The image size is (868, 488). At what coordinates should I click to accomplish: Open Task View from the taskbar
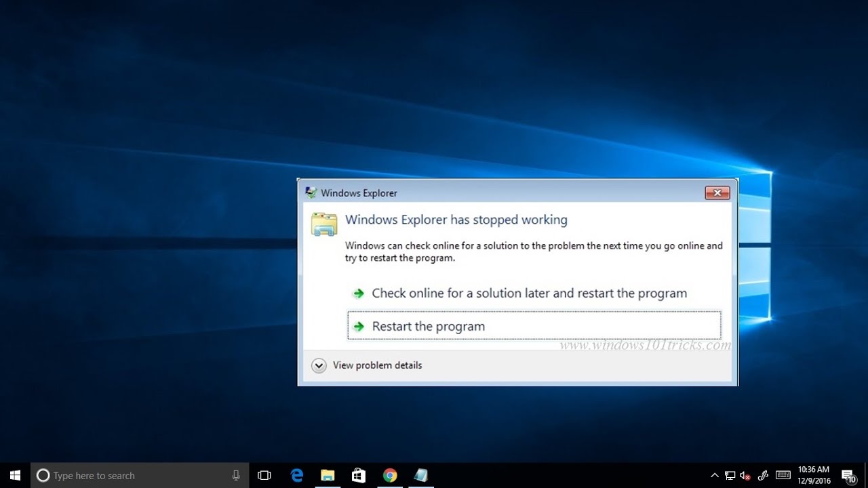[x=264, y=475]
